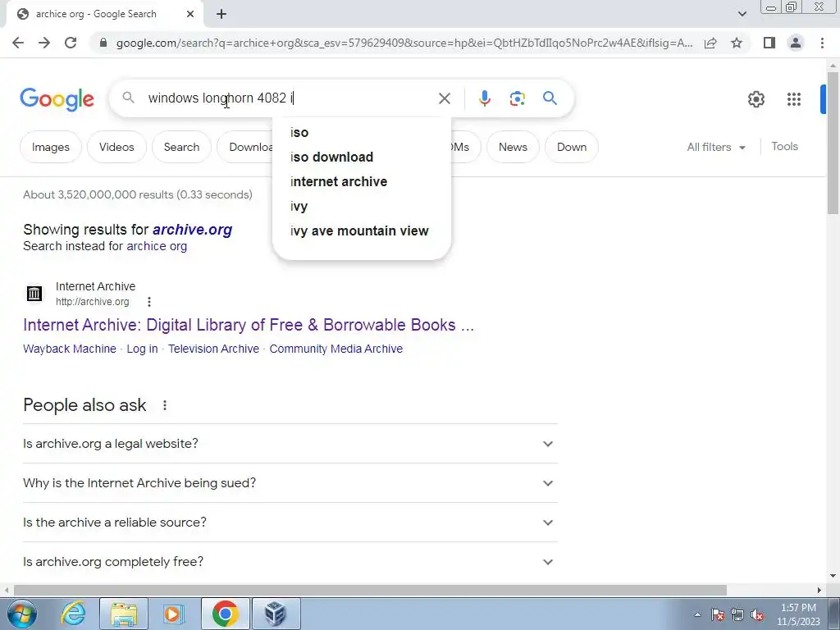This screenshot has width=840, height=630.
Task: Launch Internet Explorer from the taskbar
Action: pos(73,614)
